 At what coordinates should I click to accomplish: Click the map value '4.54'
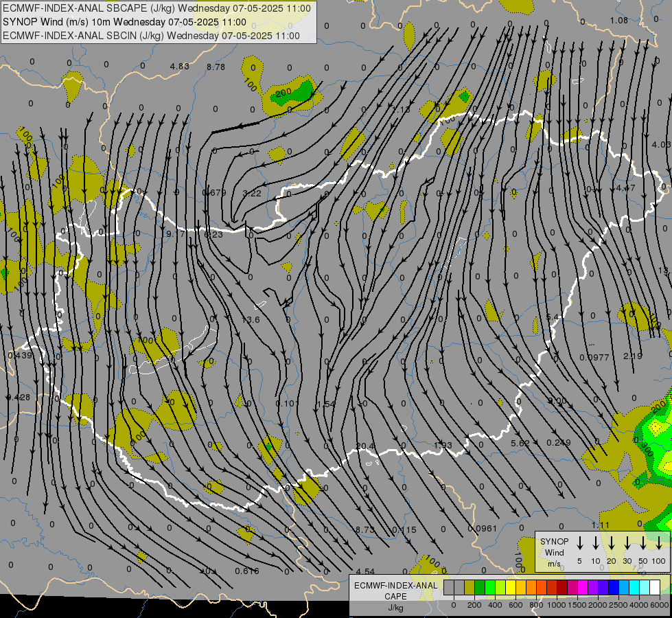click(x=365, y=572)
